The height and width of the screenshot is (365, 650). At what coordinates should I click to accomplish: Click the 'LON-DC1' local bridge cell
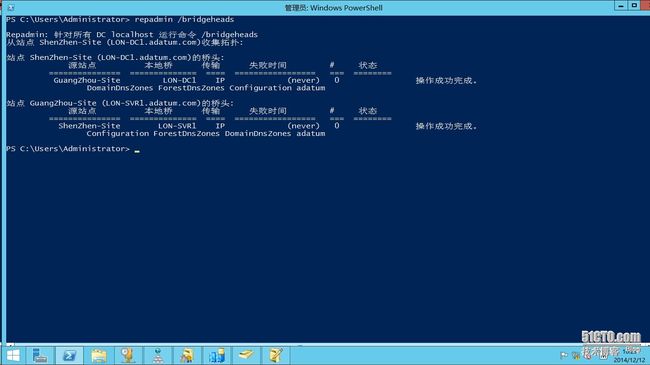coord(179,80)
